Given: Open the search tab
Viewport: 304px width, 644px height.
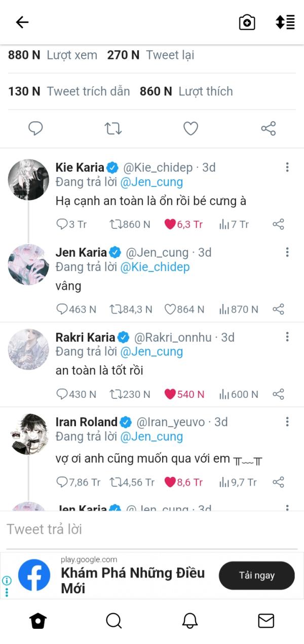Looking at the screenshot, I should [114, 620].
